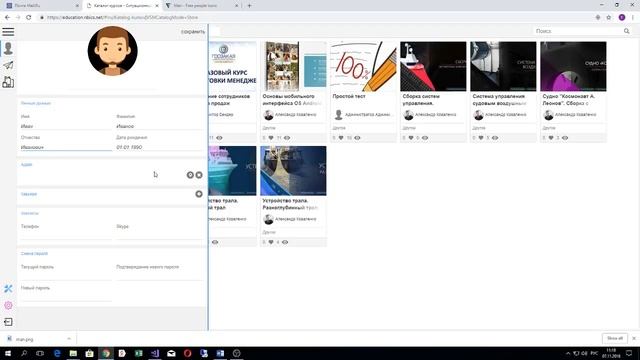The height and width of the screenshot is (360, 640).
Task: Click the logout icon at sidebar bottom
Action: click(x=8, y=322)
